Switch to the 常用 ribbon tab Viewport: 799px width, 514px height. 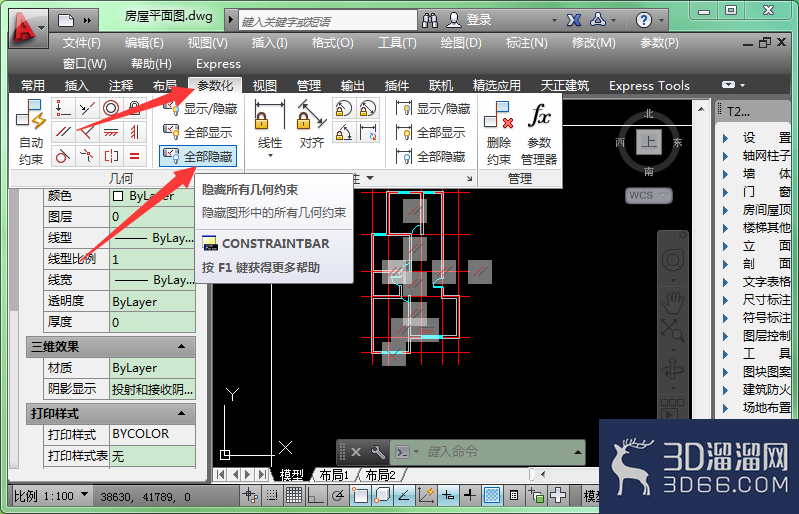coord(33,86)
